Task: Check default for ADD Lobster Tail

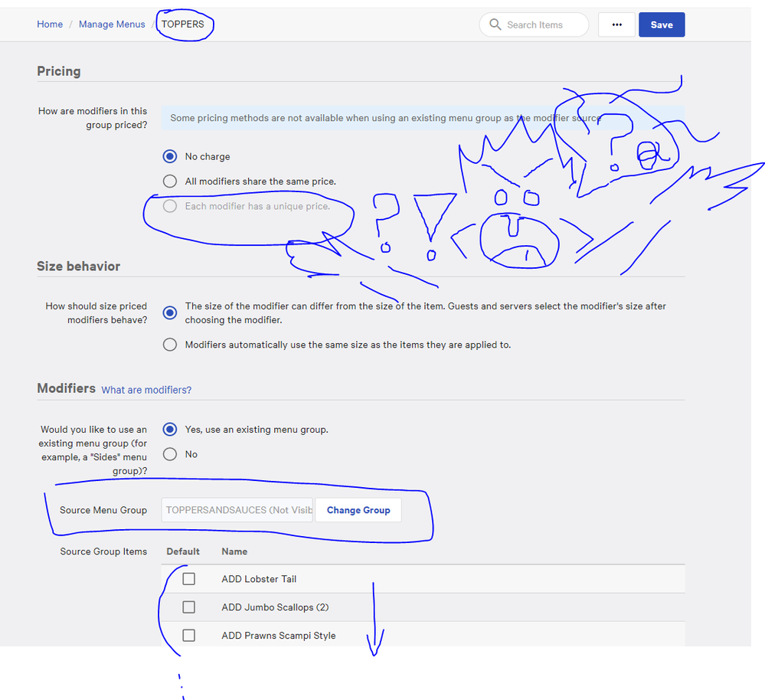Action: (189, 579)
